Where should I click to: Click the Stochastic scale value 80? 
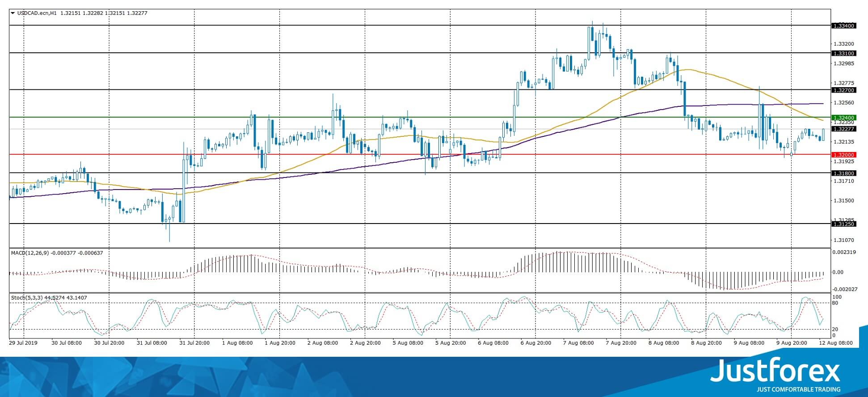click(835, 303)
